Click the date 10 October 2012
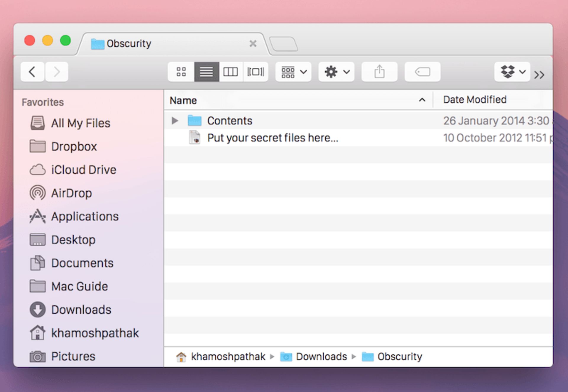 498,138
